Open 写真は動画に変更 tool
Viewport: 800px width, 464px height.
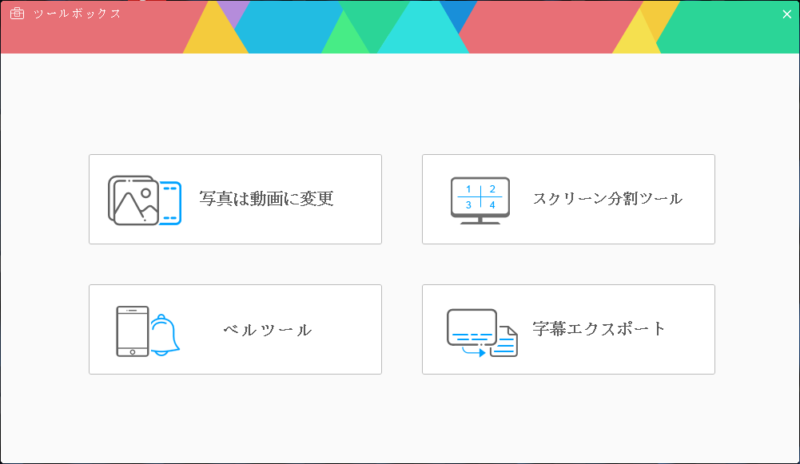(x=235, y=199)
